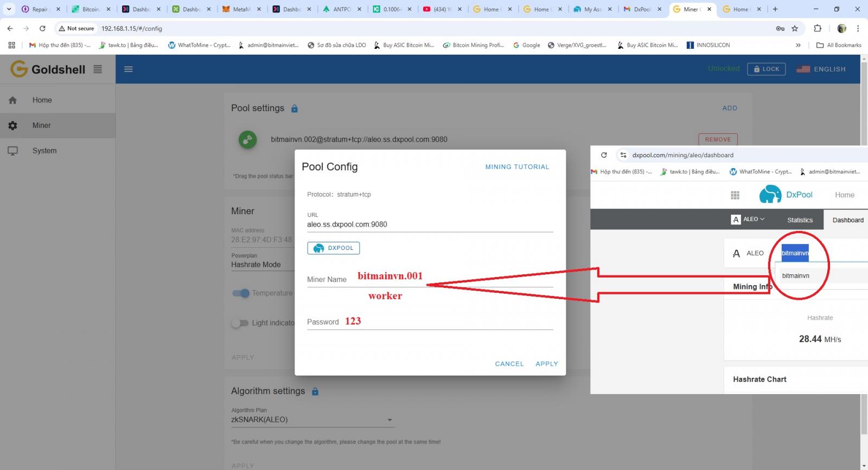Viewport: 868px width, 470px height.
Task: Open the browser profile avatar
Action: (x=842, y=28)
